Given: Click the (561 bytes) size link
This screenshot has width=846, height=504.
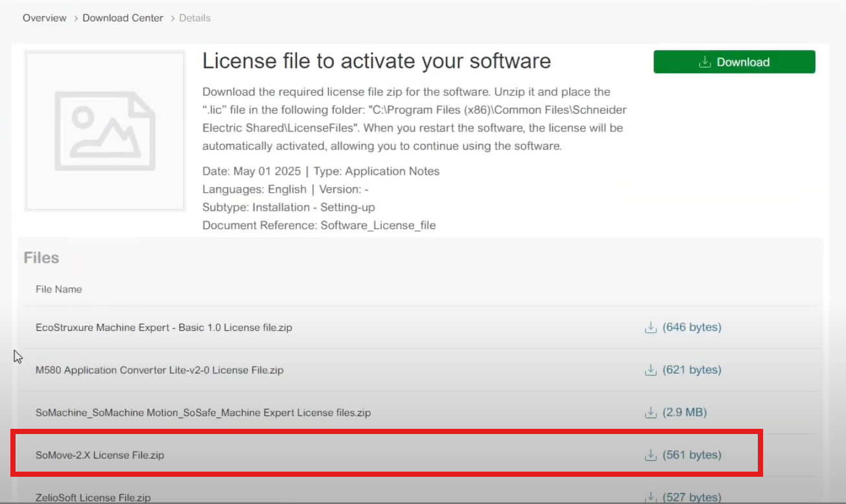Looking at the screenshot, I should coord(692,455).
